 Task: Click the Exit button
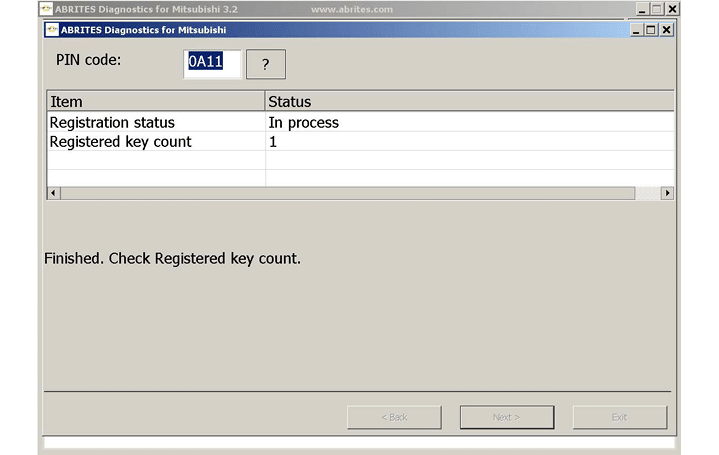[x=619, y=417]
